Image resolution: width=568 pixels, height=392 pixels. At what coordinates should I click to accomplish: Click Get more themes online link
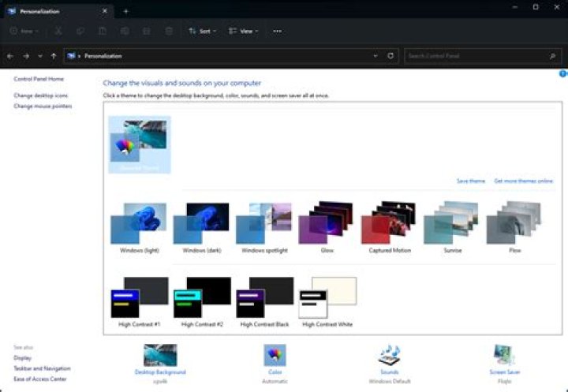524,181
